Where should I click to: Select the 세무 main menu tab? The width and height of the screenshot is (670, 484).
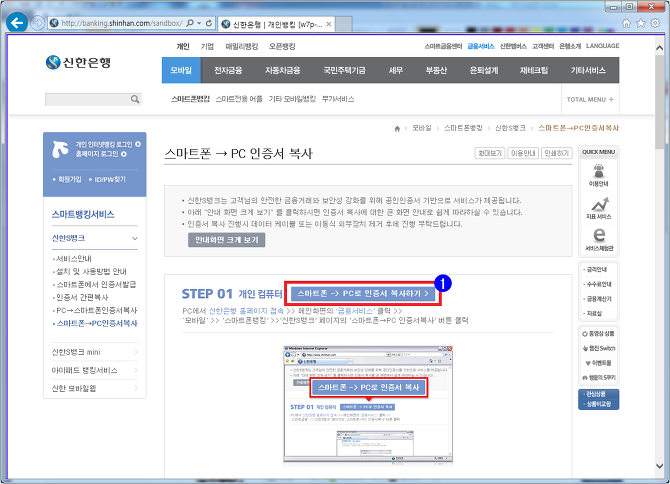pyautogui.click(x=396, y=70)
